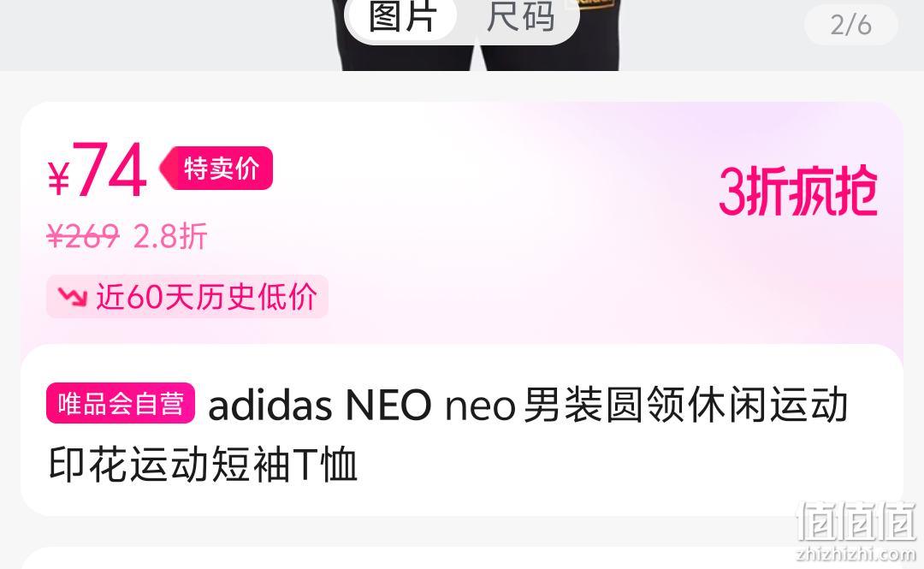Click the crossed-out ¥269 original price
924x569 pixels.
tap(83, 236)
